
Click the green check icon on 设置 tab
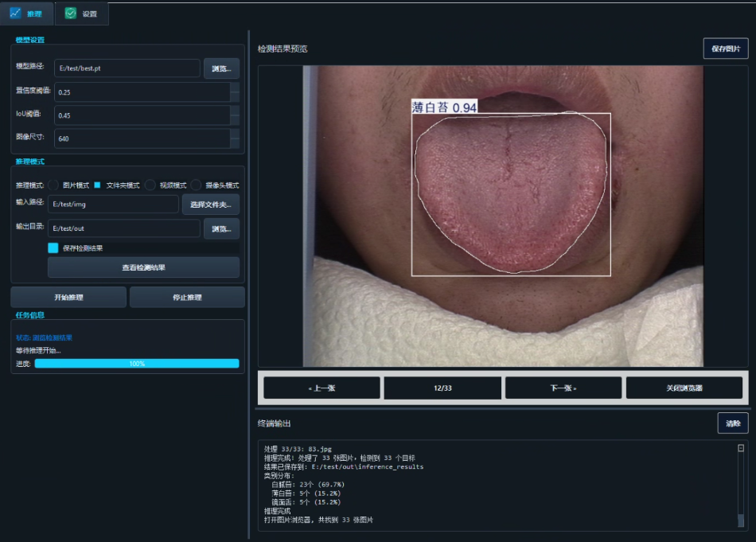[70, 14]
